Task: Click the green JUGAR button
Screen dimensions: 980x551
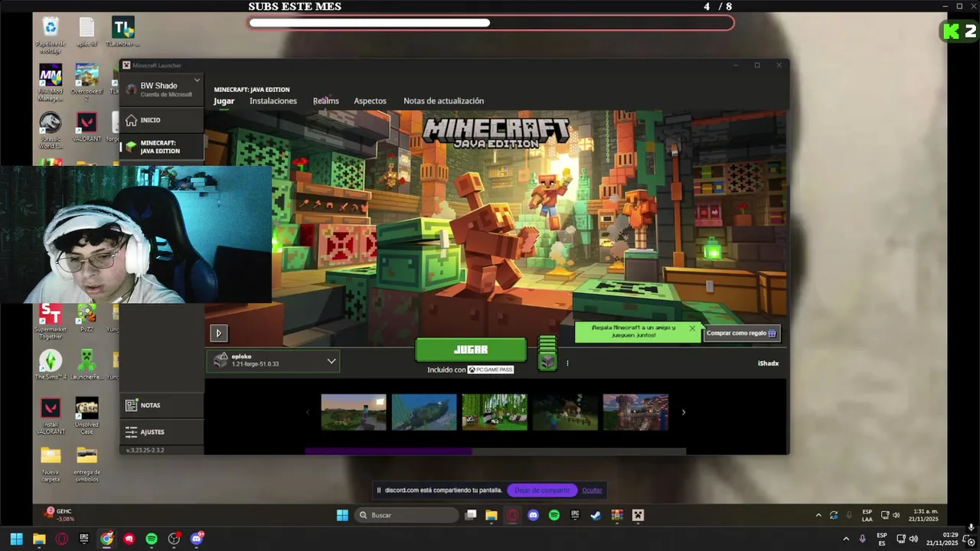Action: [471, 350]
